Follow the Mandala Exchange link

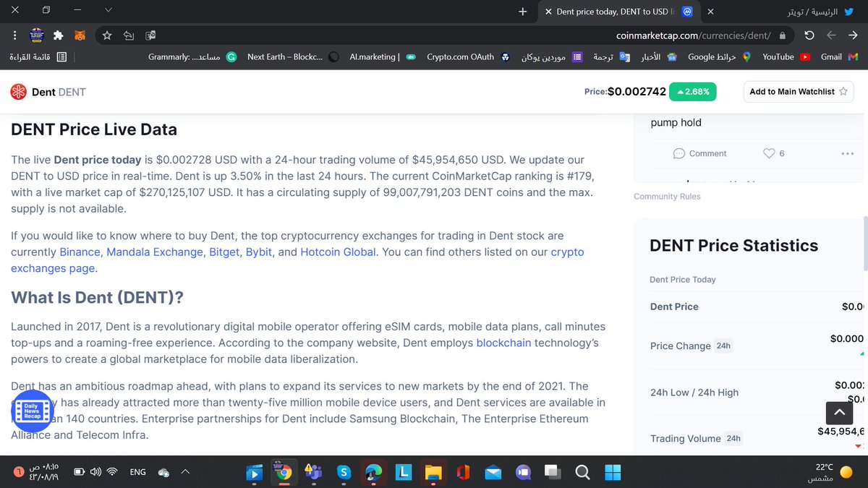155,252
